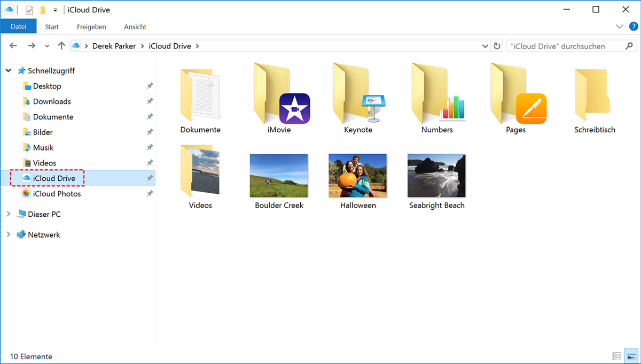
Task: Open the Keynote folder
Action: click(358, 95)
